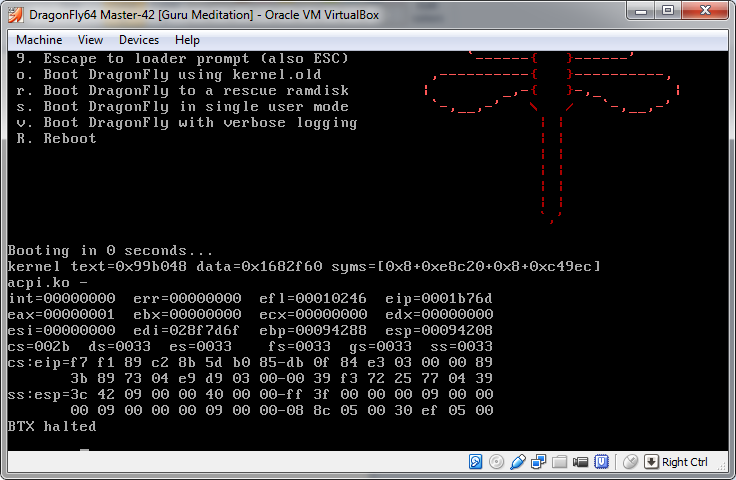Click the optical disc status icon
Screen dimensions: 736x480
pos(497,461)
